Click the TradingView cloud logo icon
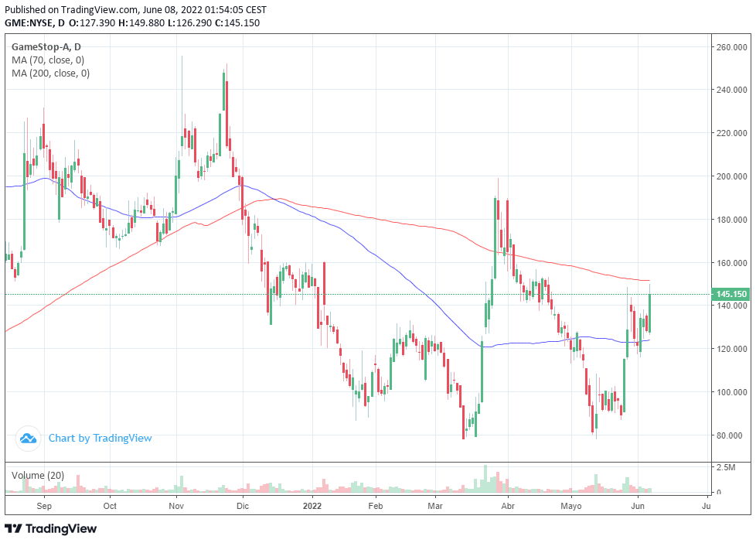This screenshot has width=756, height=543. coord(28,439)
